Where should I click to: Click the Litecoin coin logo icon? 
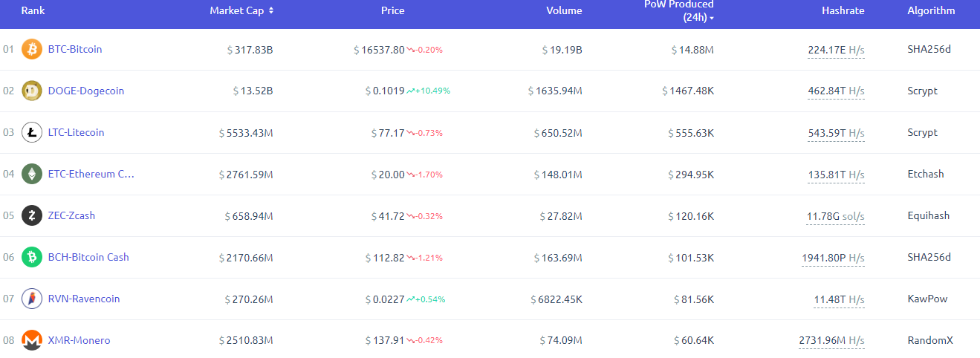[32, 133]
